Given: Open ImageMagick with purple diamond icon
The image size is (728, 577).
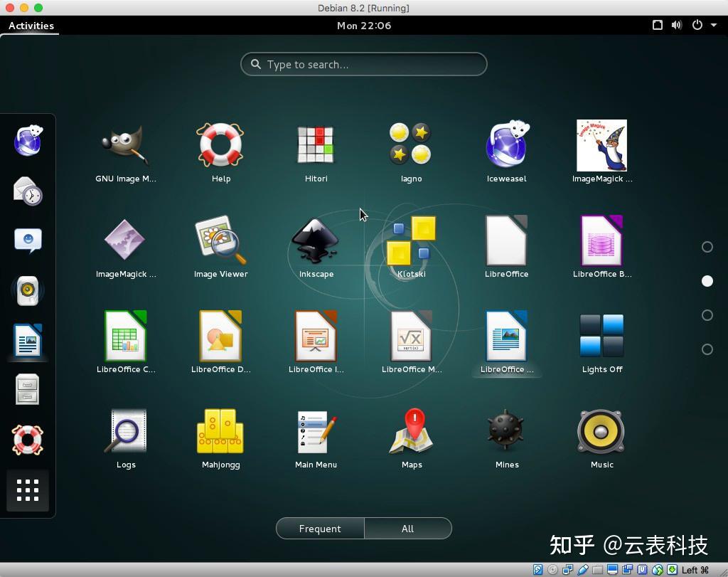Looking at the screenshot, I should (x=125, y=248).
